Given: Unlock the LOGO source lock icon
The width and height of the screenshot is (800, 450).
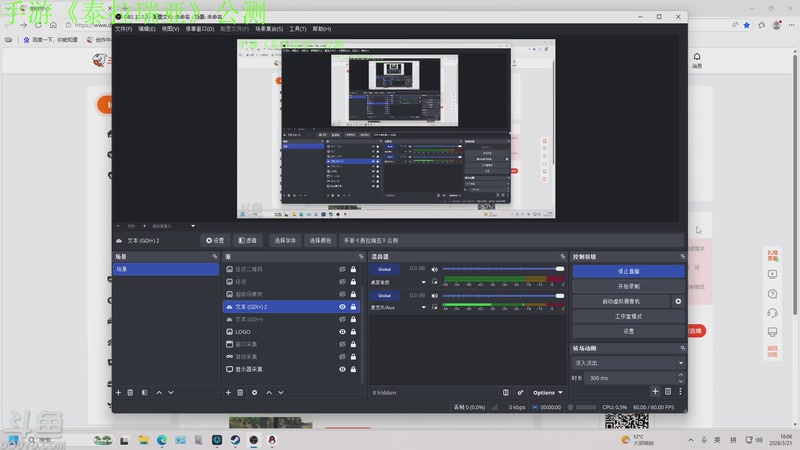Looking at the screenshot, I should (353, 332).
